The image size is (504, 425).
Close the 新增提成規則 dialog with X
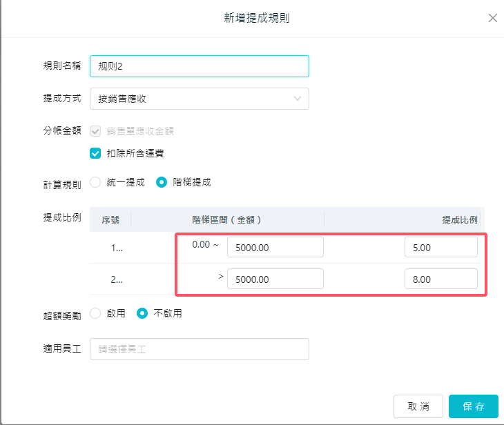492,19
